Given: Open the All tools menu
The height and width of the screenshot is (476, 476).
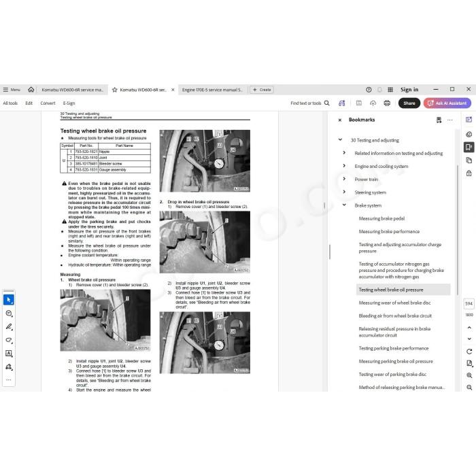Looking at the screenshot, I should pyautogui.click(x=10, y=103).
